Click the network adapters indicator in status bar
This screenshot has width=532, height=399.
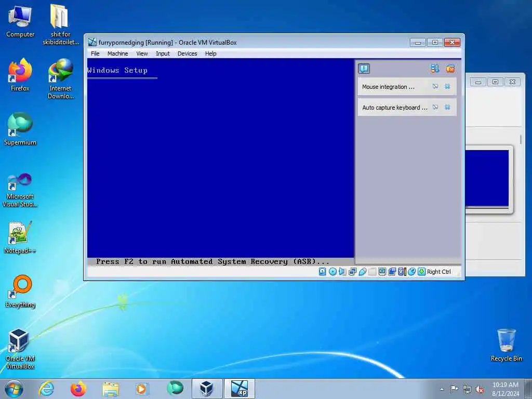click(353, 271)
